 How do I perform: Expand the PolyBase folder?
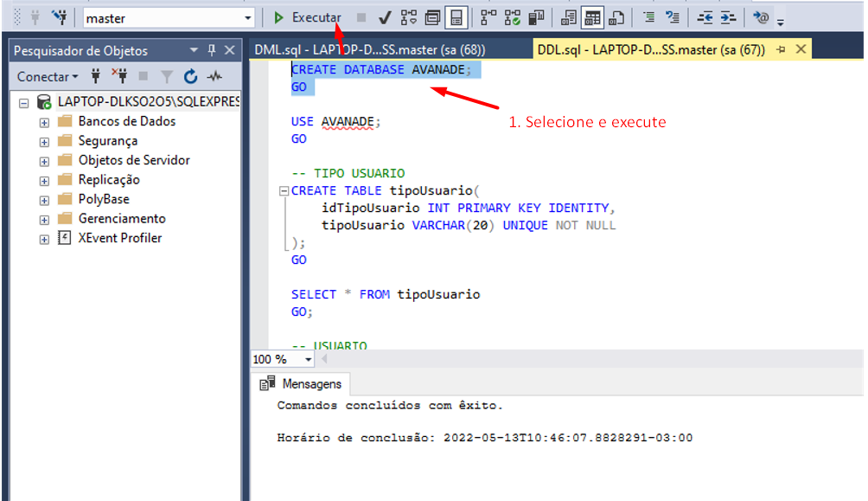click(44, 200)
